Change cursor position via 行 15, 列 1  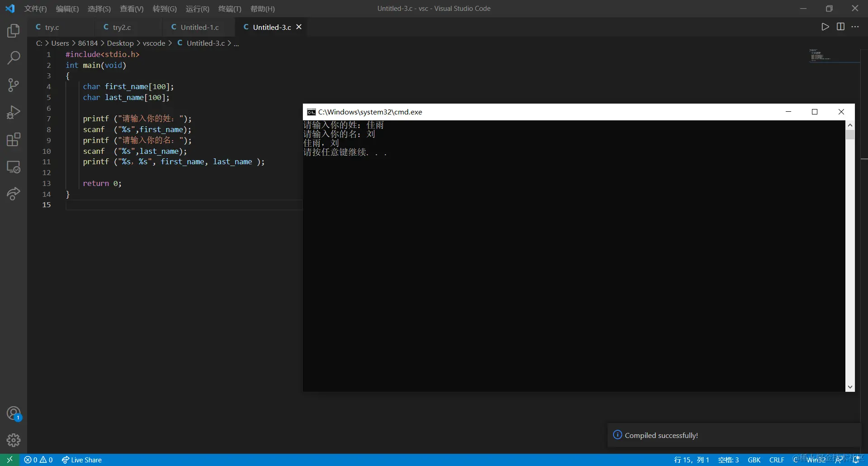point(691,460)
